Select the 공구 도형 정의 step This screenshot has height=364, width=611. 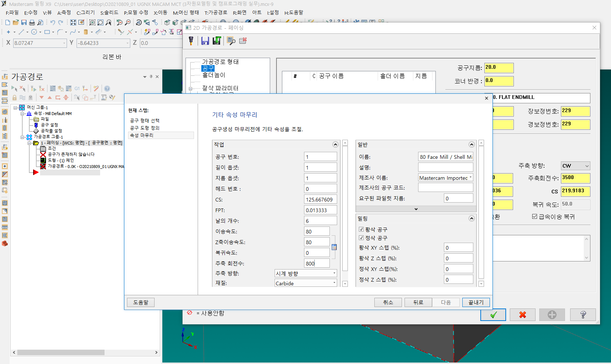coord(145,128)
